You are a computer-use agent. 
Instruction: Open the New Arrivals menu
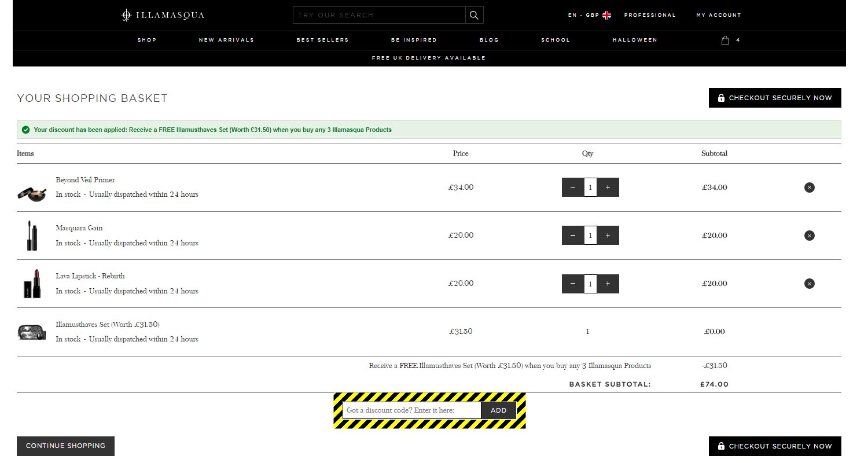[226, 40]
